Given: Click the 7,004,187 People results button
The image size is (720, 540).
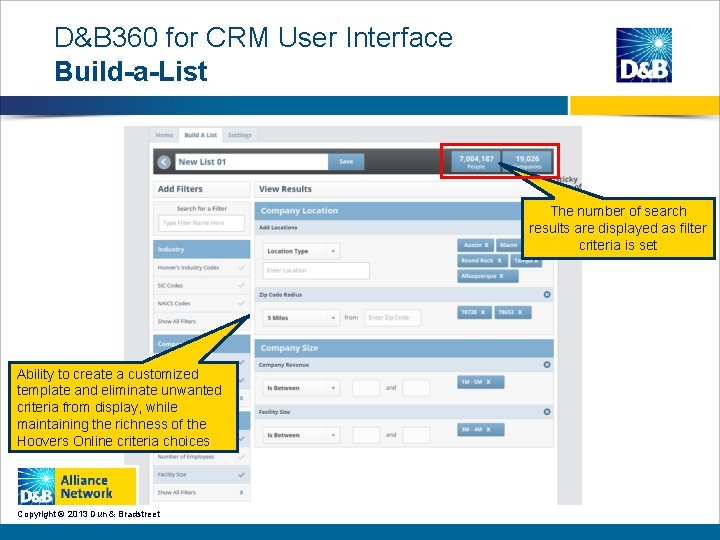Looking at the screenshot, I should pyautogui.click(x=476, y=162).
